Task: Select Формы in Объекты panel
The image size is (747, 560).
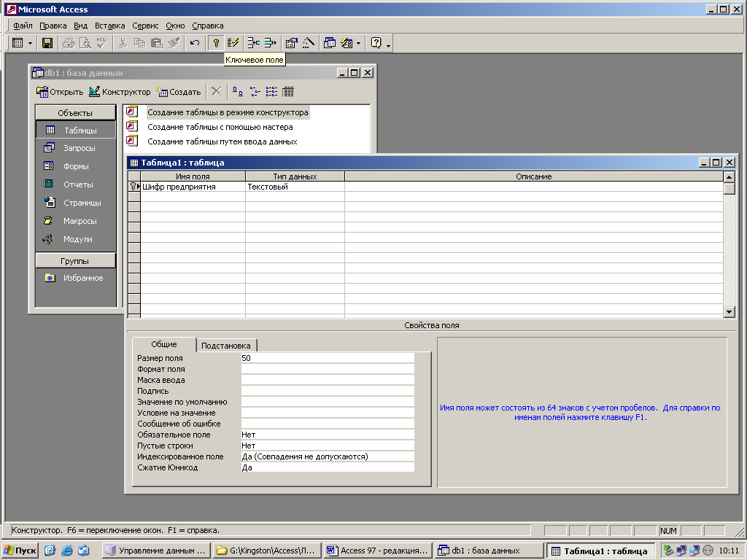Action: pyautogui.click(x=75, y=166)
